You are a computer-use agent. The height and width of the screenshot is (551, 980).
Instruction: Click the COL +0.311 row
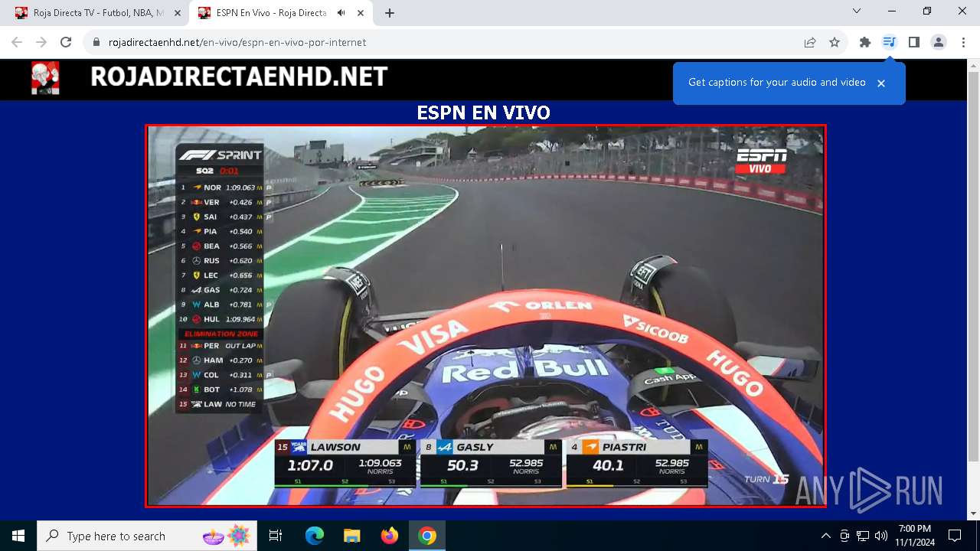click(x=220, y=375)
